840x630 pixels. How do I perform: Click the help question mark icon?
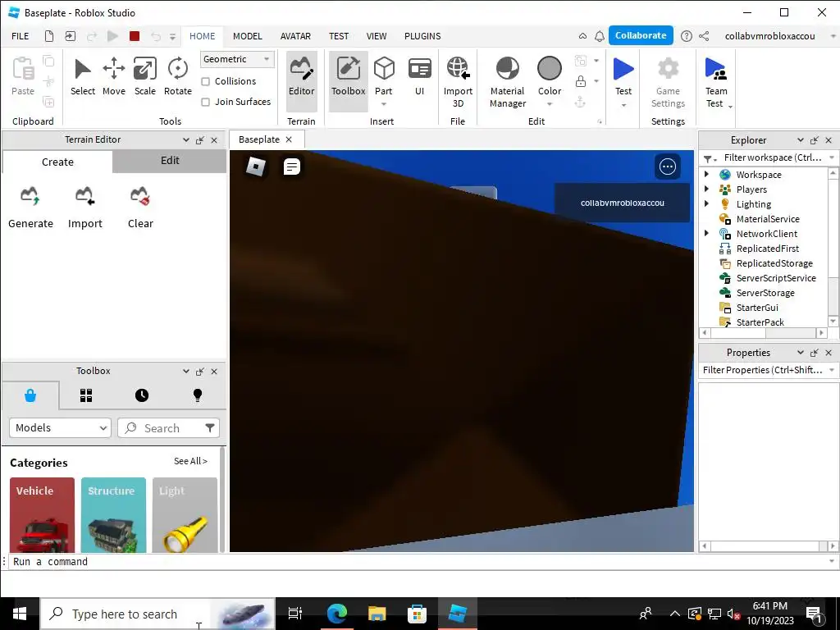coord(687,36)
